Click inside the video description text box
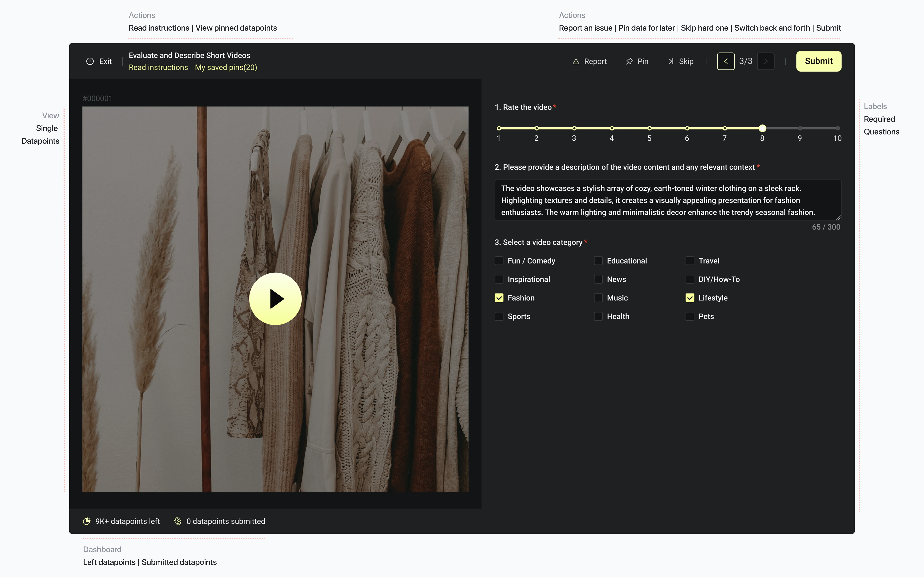The height and width of the screenshot is (577, 924). 667,200
